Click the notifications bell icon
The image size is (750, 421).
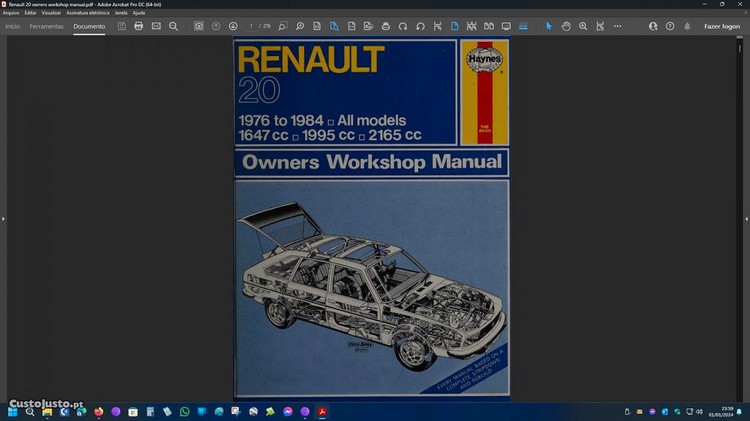coord(687,26)
